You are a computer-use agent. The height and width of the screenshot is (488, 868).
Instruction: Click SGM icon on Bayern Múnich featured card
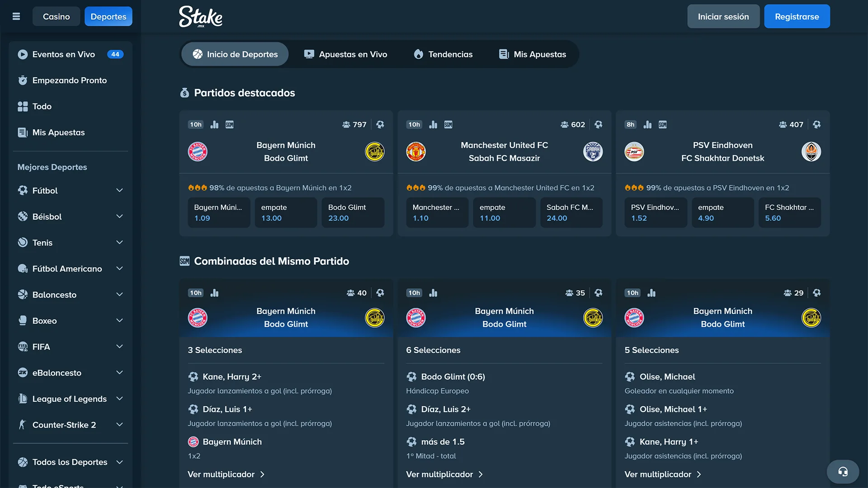[230, 125]
